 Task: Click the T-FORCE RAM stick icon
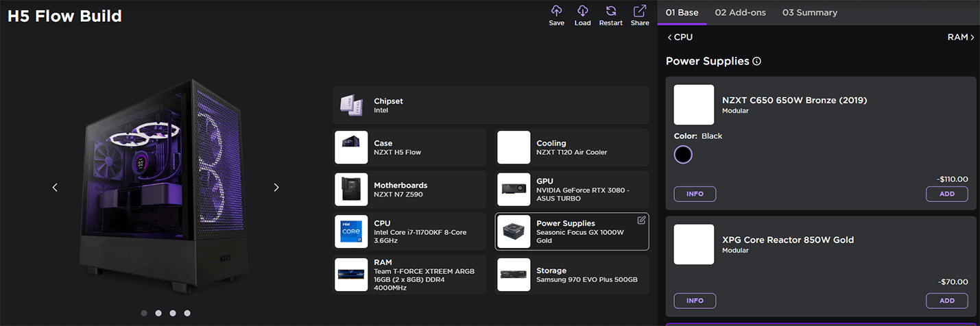coord(351,275)
